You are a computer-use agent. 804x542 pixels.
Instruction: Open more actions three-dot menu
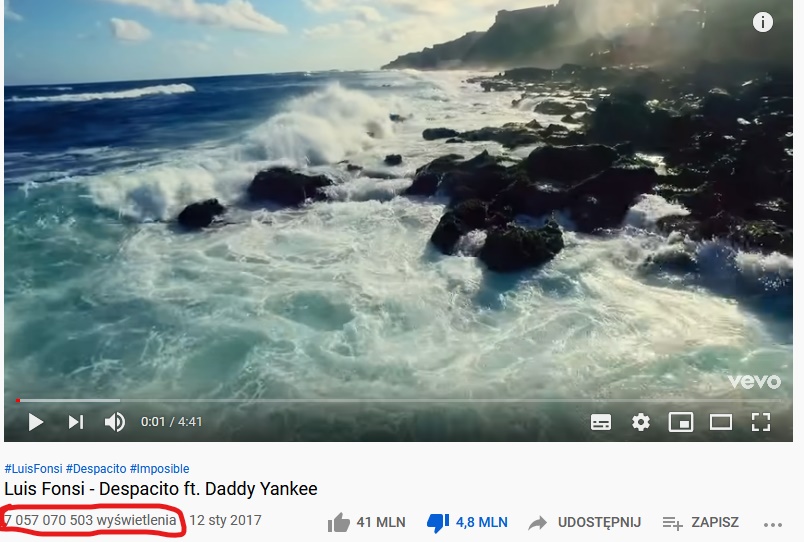pos(772,525)
